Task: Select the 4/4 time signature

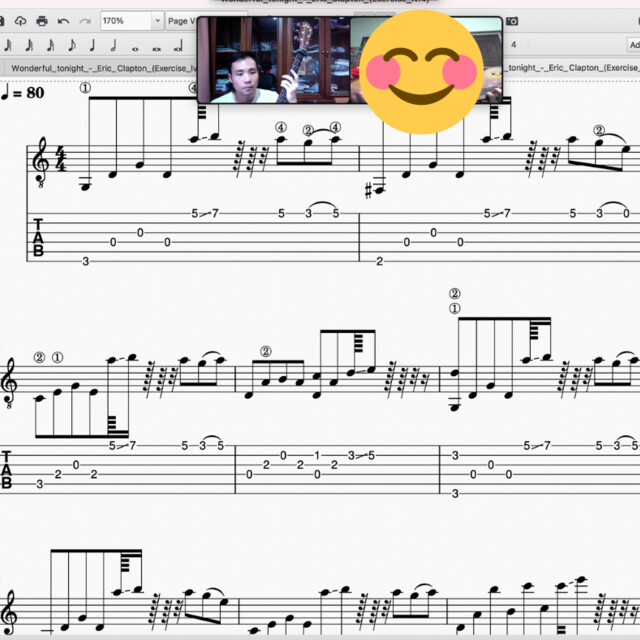Action: [60, 160]
